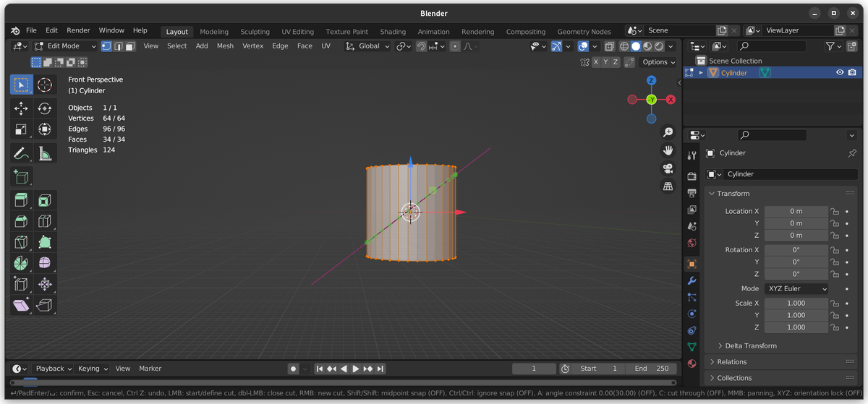Viewport: 868px width, 404px height.
Task: Click the zoom viewport gizmo icon
Action: [668, 132]
